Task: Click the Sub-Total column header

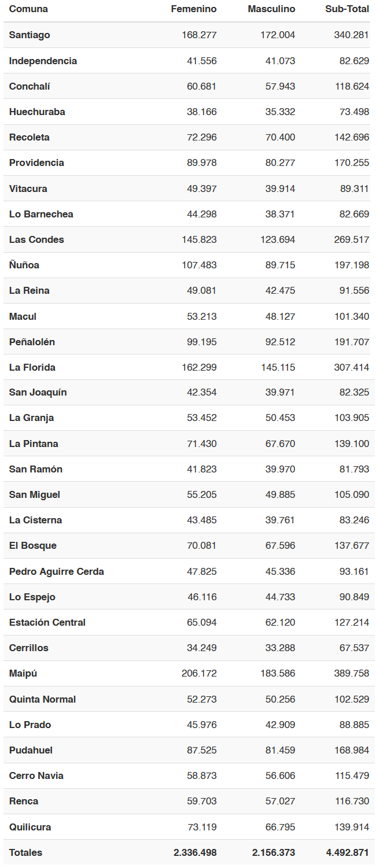Action: pyautogui.click(x=347, y=9)
